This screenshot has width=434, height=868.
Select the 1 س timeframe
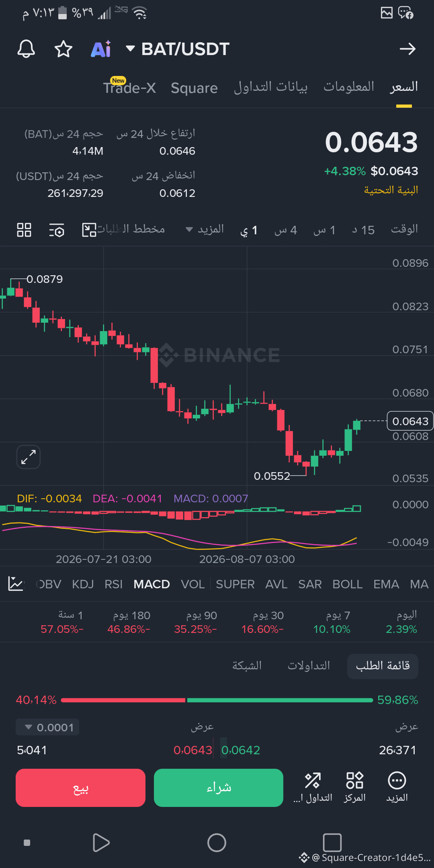click(324, 230)
